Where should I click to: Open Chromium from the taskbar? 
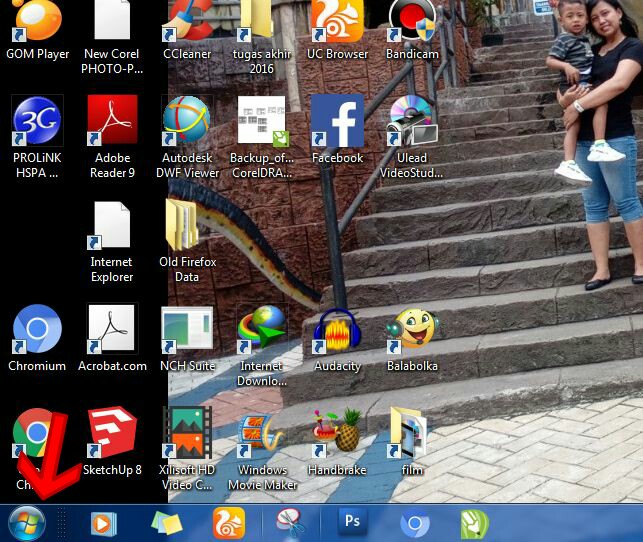(415, 524)
